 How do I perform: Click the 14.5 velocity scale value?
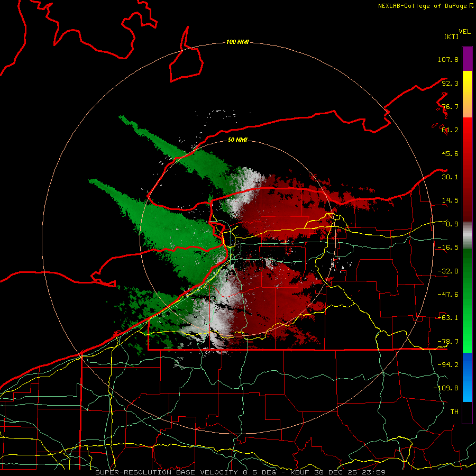coord(450,200)
